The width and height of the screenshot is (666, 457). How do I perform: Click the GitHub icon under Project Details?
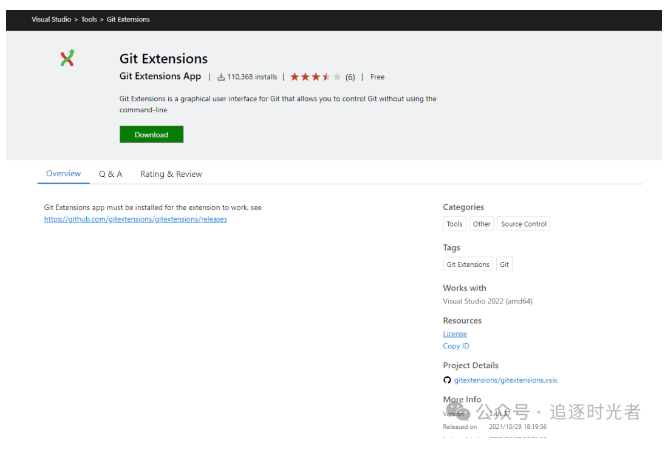pos(447,380)
